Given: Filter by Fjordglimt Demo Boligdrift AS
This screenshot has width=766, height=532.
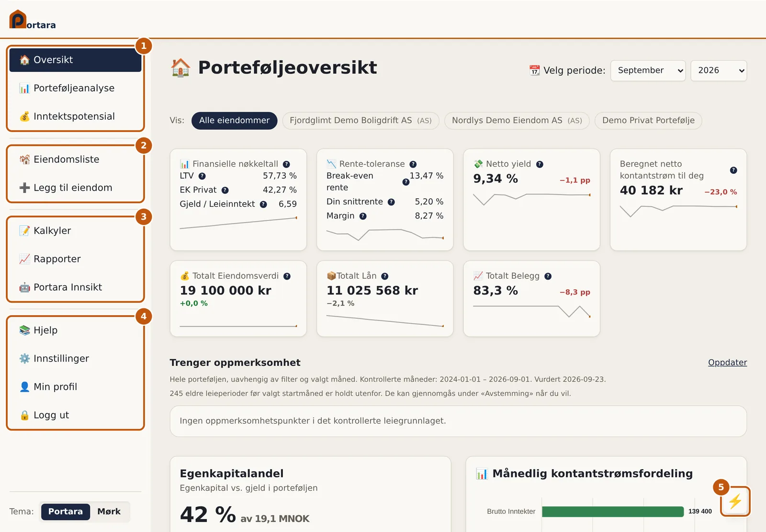Looking at the screenshot, I should pyautogui.click(x=360, y=121).
